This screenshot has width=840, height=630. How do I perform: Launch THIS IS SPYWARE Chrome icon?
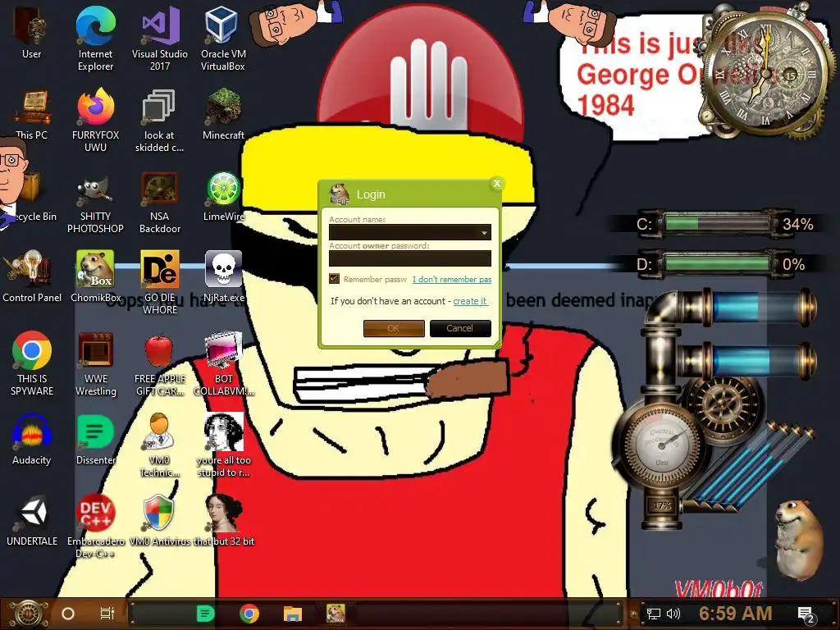(32, 363)
